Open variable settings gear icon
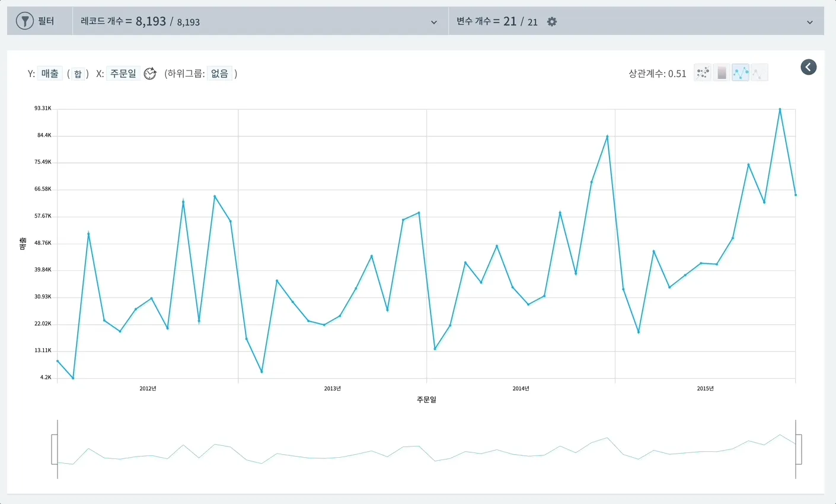This screenshot has width=836, height=504. (552, 21)
